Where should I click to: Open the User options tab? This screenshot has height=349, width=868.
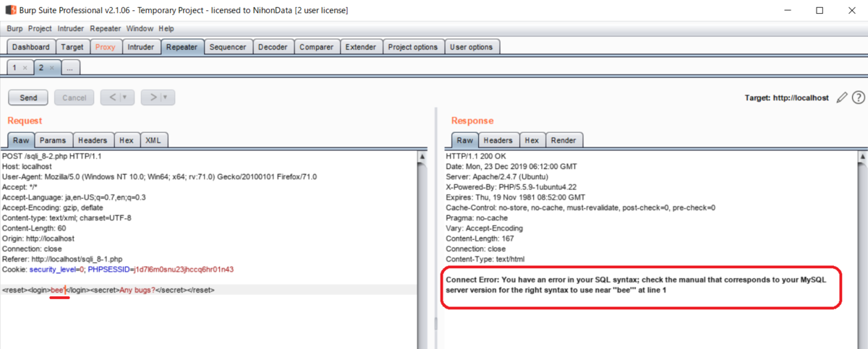(472, 47)
